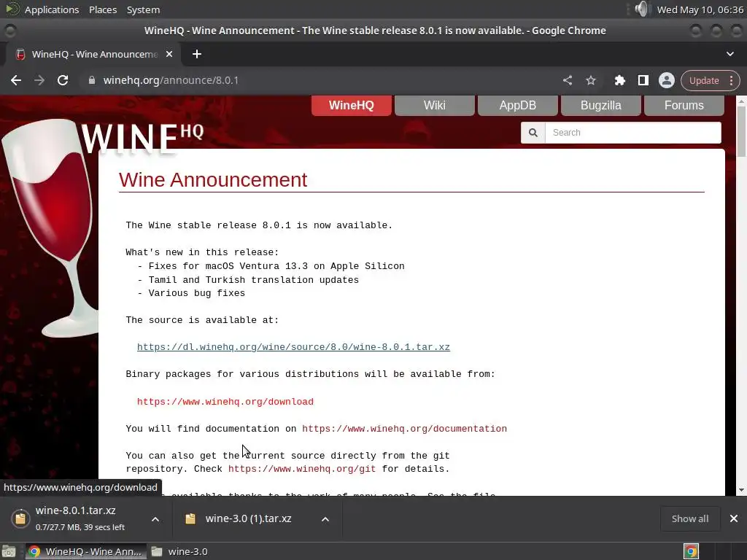The height and width of the screenshot is (560, 747).
Task: Click the wine-8.0.1 download progress icon
Action: (20, 518)
